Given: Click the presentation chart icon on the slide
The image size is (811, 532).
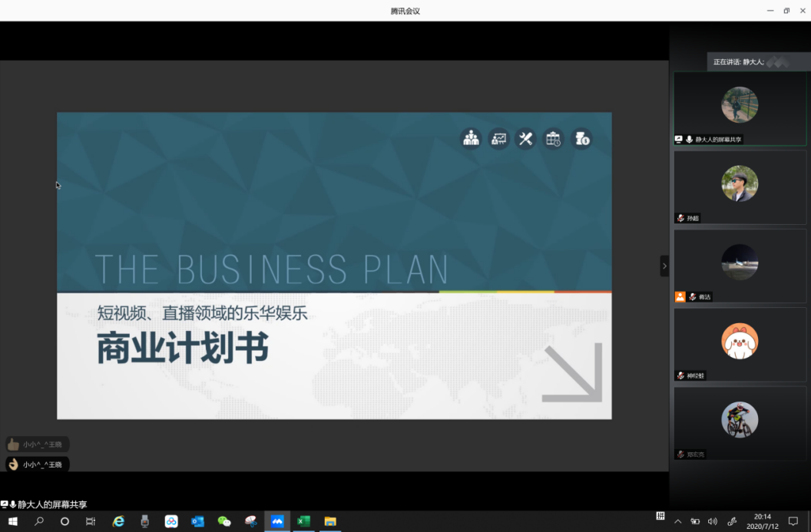Looking at the screenshot, I should click(498, 138).
